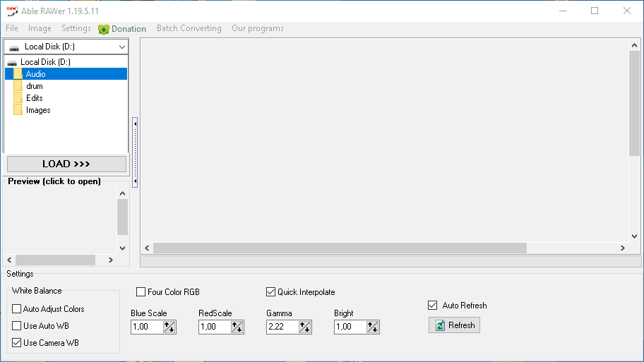Click the Gamma value spinner arrows

[x=305, y=327]
